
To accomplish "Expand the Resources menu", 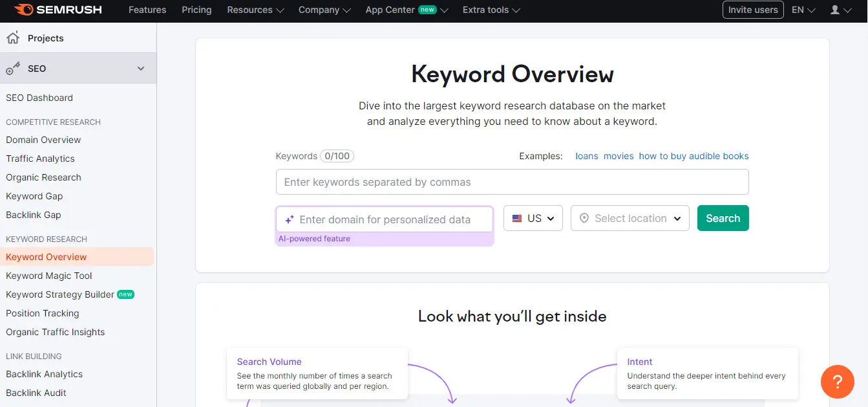I will coord(255,10).
